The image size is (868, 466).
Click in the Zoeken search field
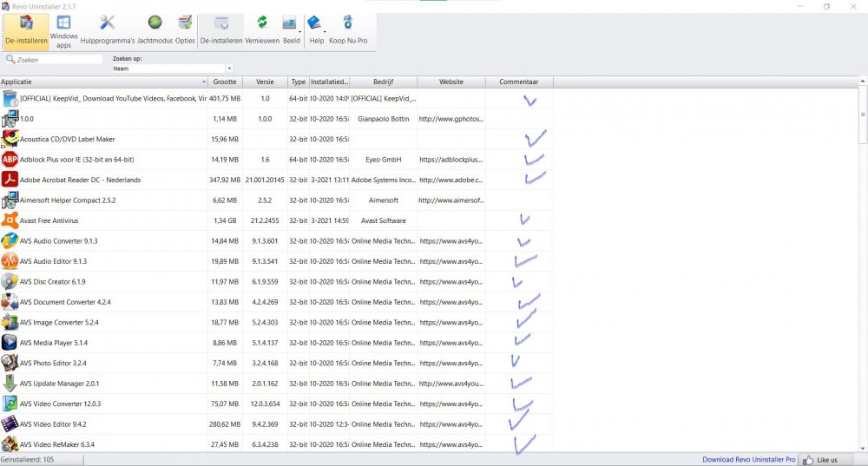pos(57,60)
